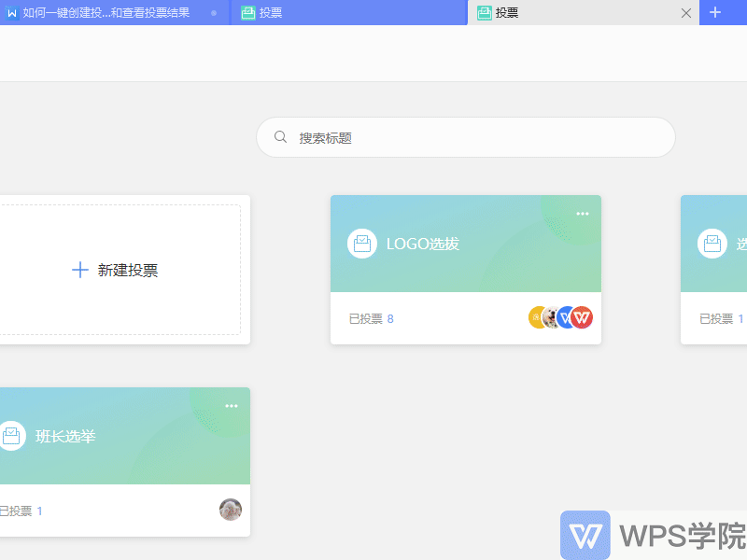Click the magnifier search icon
The image size is (747, 560).
click(280, 137)
